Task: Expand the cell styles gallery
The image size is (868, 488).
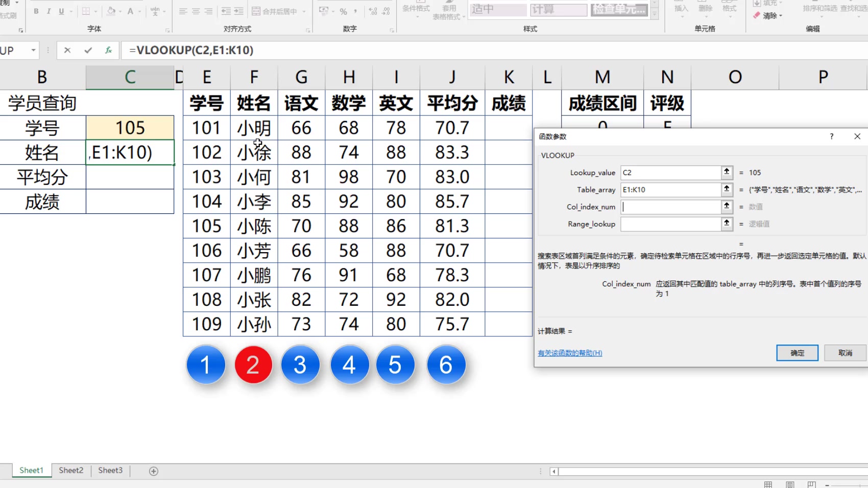Action: (x=654, y=15)
